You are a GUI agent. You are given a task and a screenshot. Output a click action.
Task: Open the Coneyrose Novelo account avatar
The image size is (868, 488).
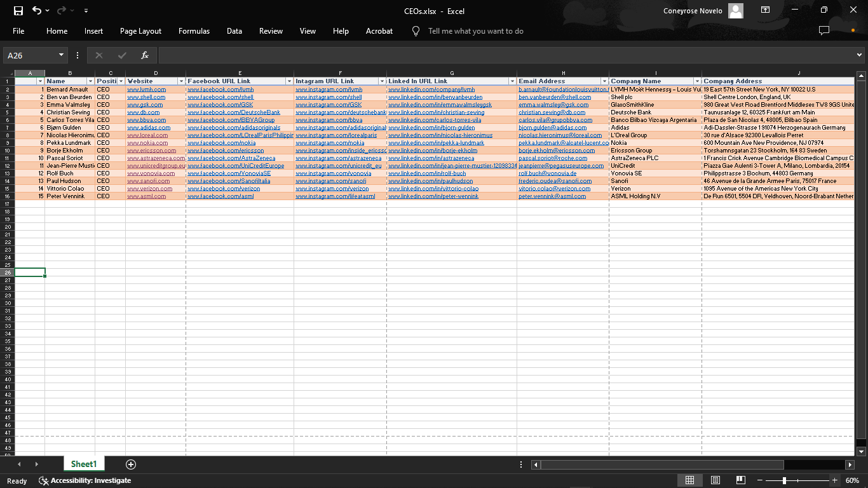click(x=736, y=11)
